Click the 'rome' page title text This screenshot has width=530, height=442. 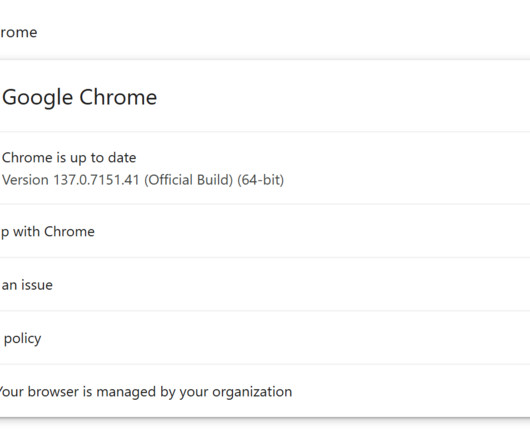(19, 33)
